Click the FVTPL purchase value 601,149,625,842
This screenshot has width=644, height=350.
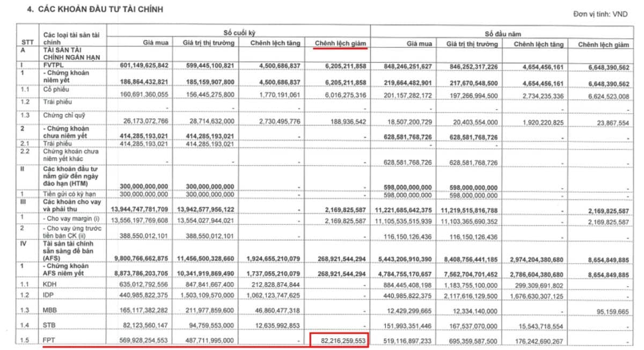click(x=141, y=65)
